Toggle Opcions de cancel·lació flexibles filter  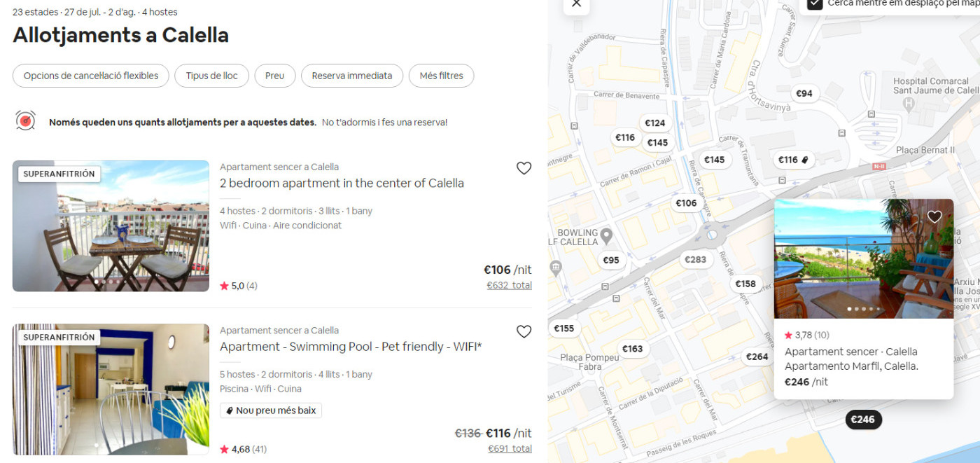click(x=91, y=76)
